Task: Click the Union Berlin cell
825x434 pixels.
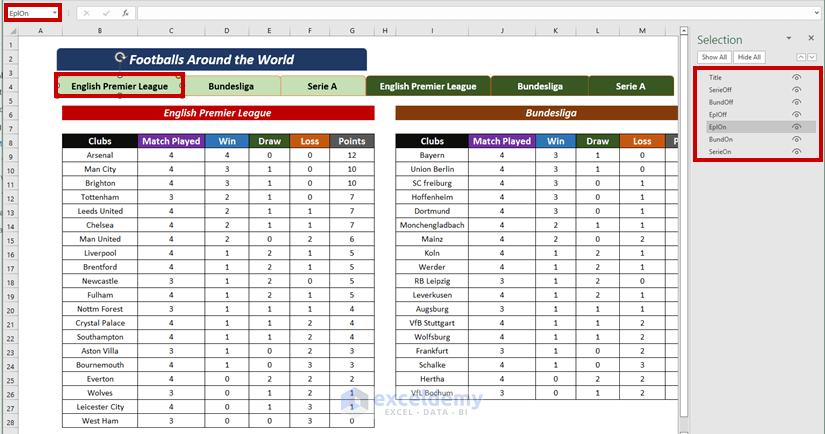Action: click(432, 169)
